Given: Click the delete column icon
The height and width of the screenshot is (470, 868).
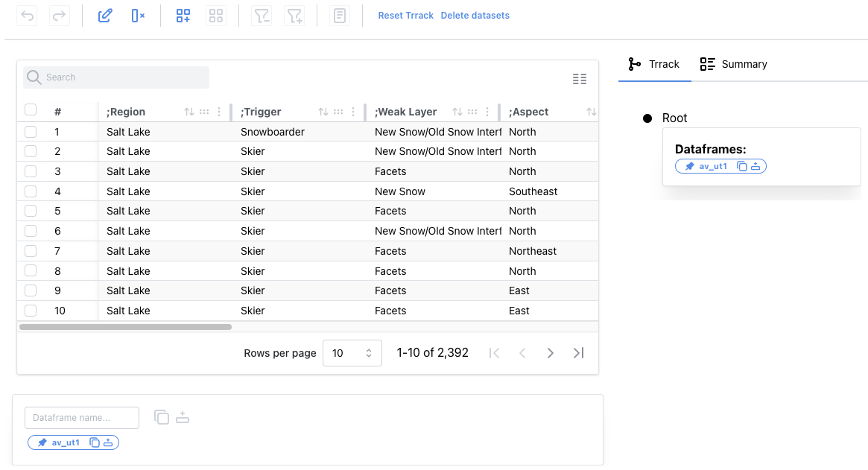Looking at the screenshot, I should coord(138,16).
